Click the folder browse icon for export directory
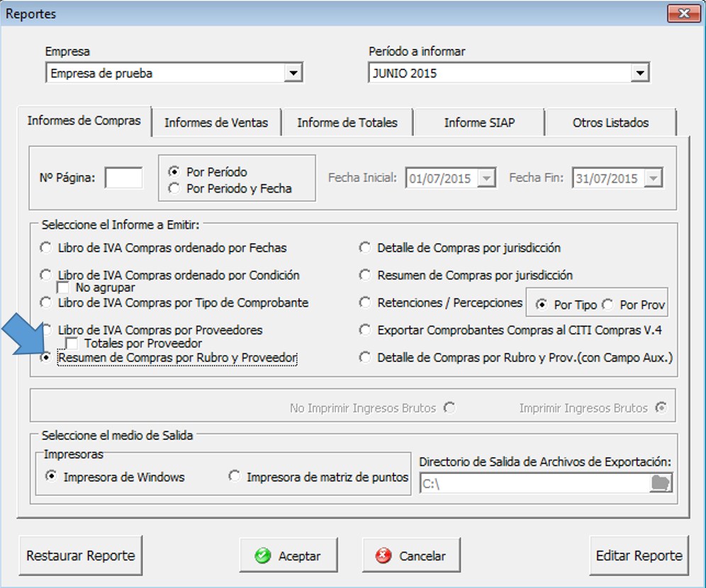The image size is (706, 588). [x=660, y=483]
